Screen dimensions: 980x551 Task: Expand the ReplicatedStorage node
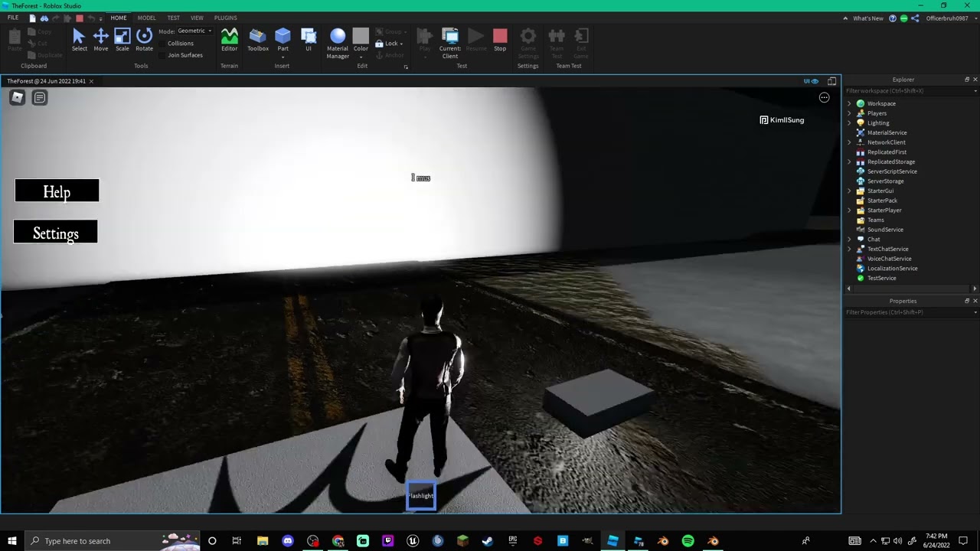(849, 161)
